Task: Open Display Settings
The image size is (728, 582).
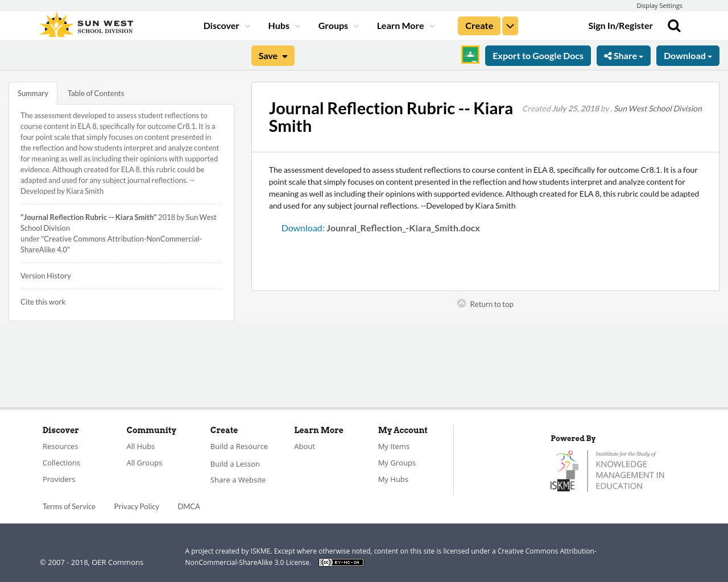Action: (x=659, y=5)
